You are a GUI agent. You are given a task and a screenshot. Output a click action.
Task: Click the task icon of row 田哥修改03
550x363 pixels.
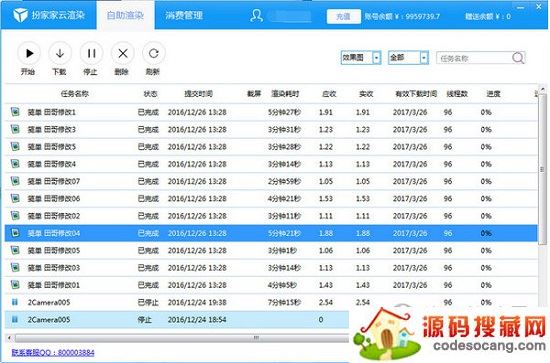click(x=15, y=267)
